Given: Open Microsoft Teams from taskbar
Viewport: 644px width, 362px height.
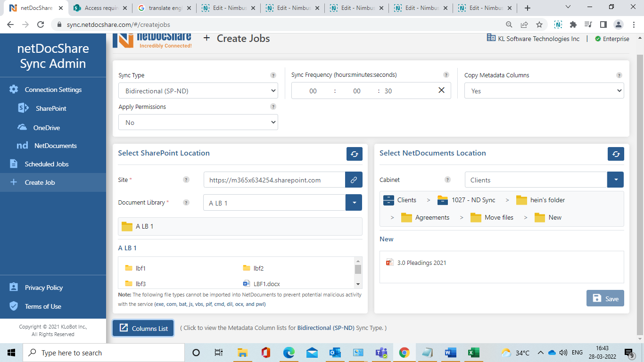Looking at the screenshot, I should 381,353.
